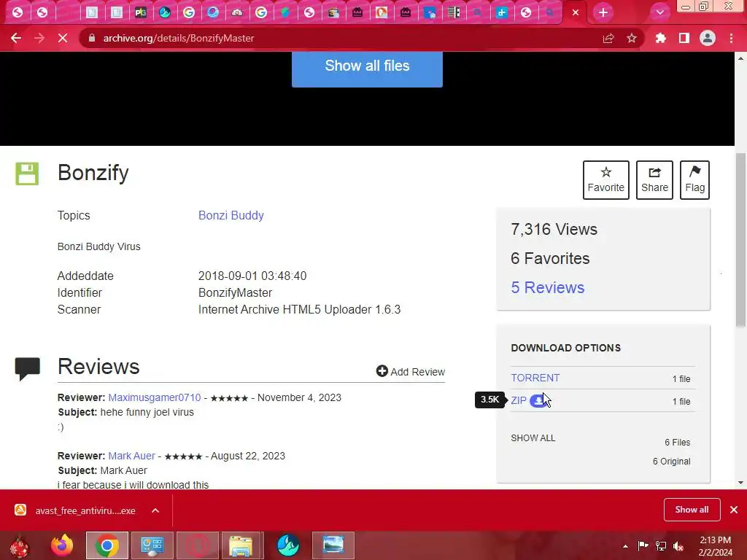
Task: Click the 6 Favorites text
Action: coord(550,258)
